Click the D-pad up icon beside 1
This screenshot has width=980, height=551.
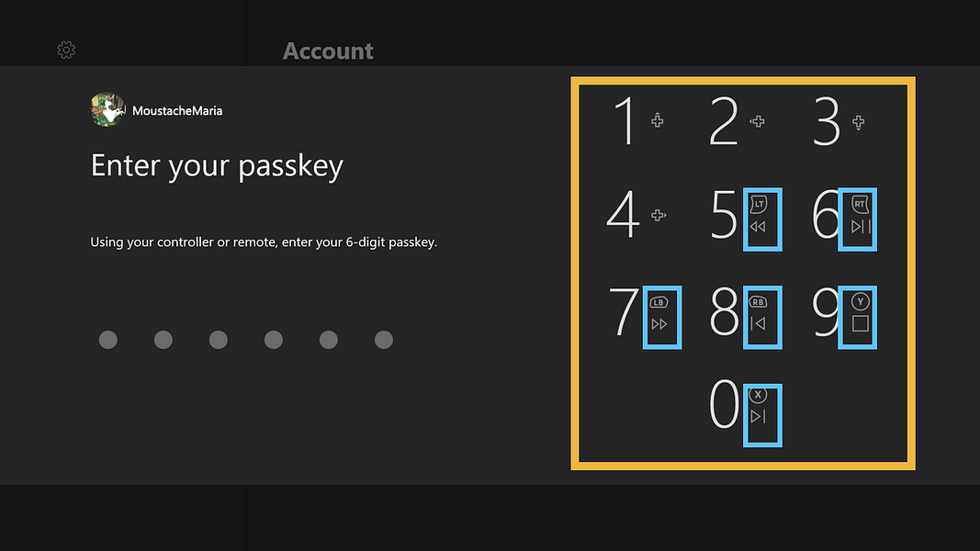658,120
